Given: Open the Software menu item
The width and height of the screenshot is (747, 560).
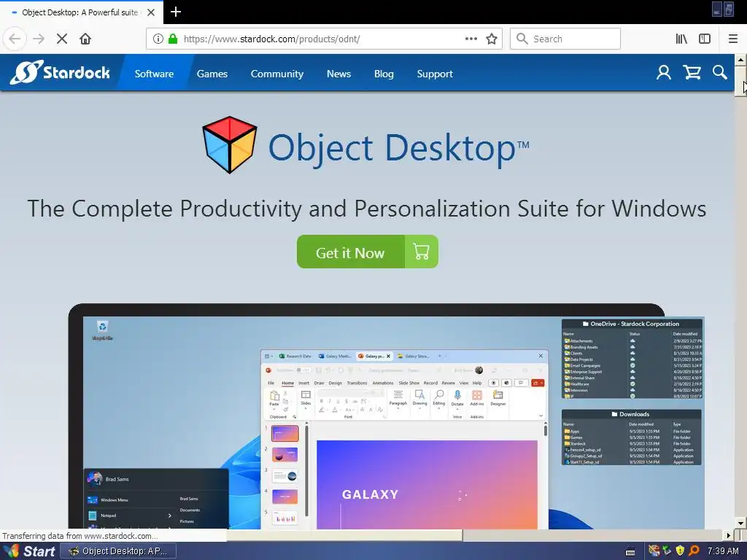Looking at the screenshot, I should [x=154, y=74].
